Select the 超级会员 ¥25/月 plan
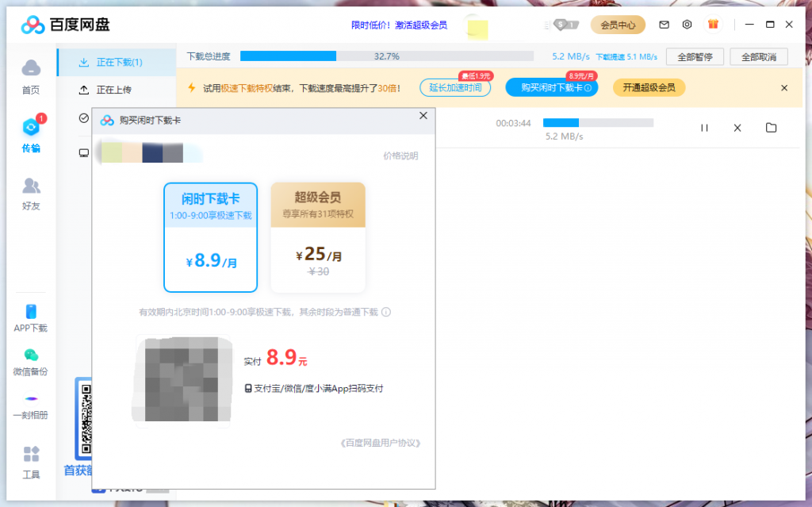This screenshot has width=812, height=507. point(318,237)
